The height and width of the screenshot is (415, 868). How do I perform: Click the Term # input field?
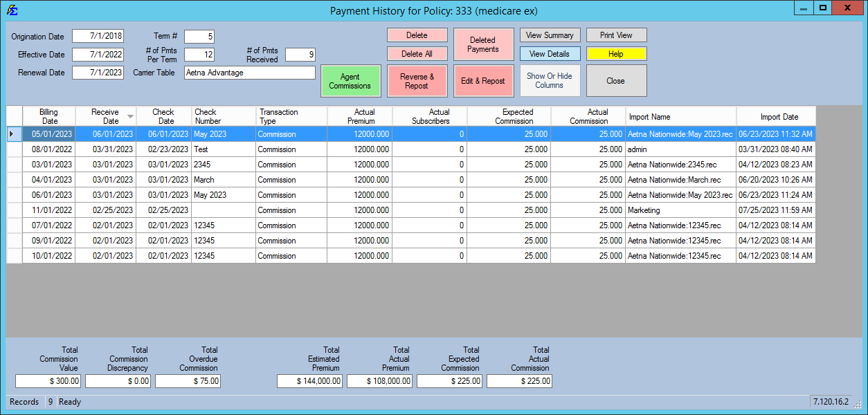(x=201, y=36)
